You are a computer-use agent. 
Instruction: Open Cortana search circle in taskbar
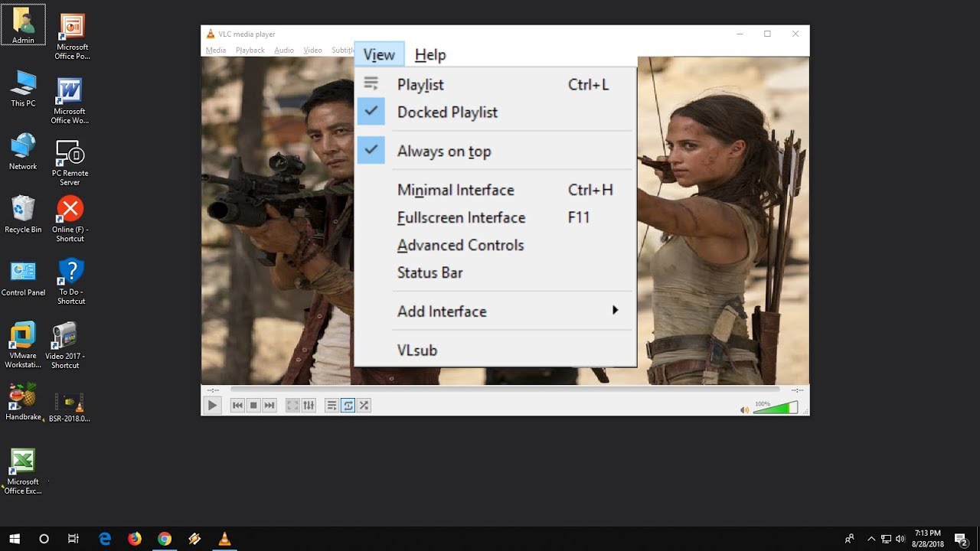click(44, 539)
